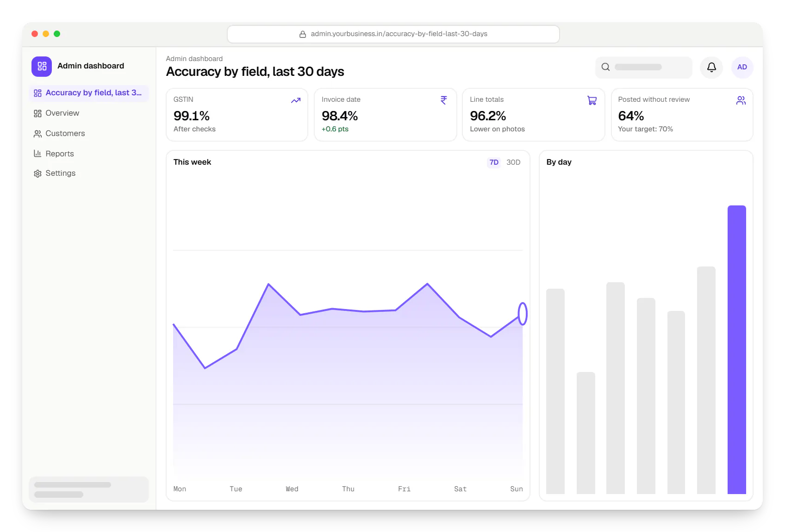Click the After checks caption
The height and width of the screenshot is (532, 785).
coord(194,129)
